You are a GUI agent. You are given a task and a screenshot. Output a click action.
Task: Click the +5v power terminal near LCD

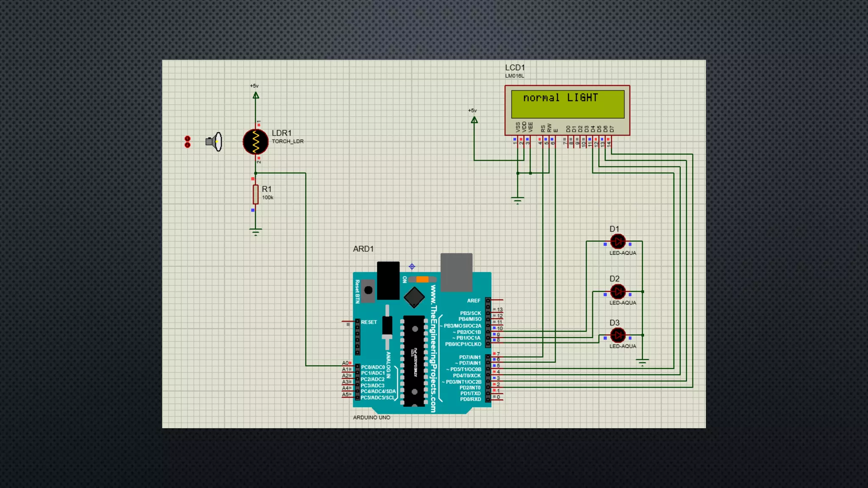point(474,120)
